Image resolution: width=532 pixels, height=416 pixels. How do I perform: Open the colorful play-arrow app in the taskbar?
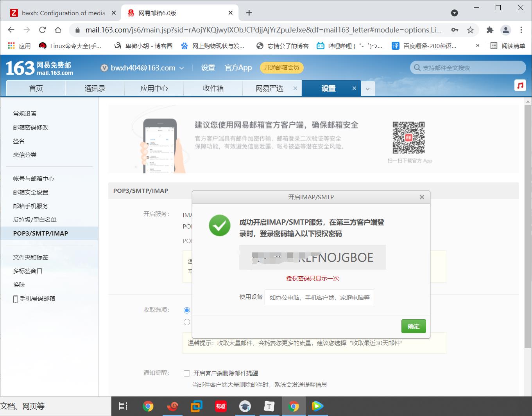317,406
